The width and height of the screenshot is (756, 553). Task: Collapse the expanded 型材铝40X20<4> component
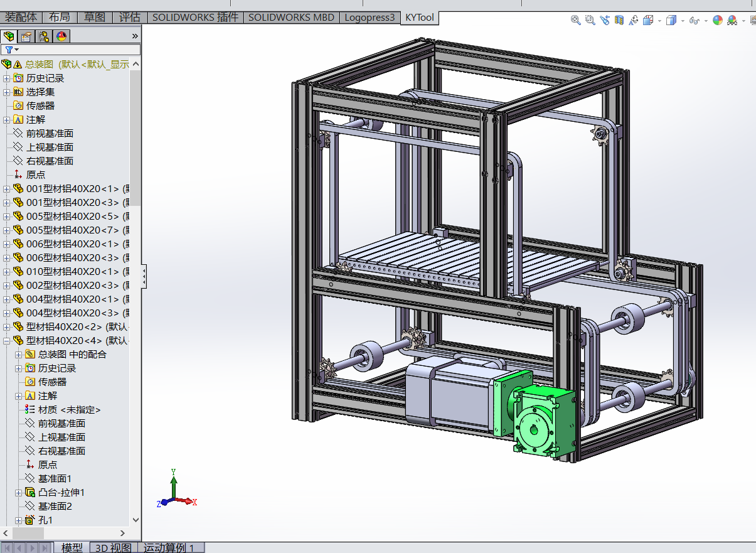tap(6, 340)
